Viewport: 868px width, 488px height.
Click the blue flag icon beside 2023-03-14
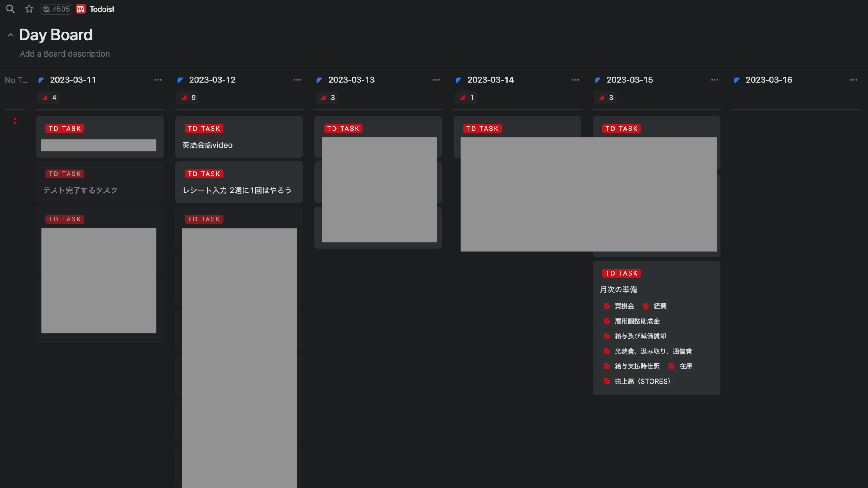coord(459,80)
